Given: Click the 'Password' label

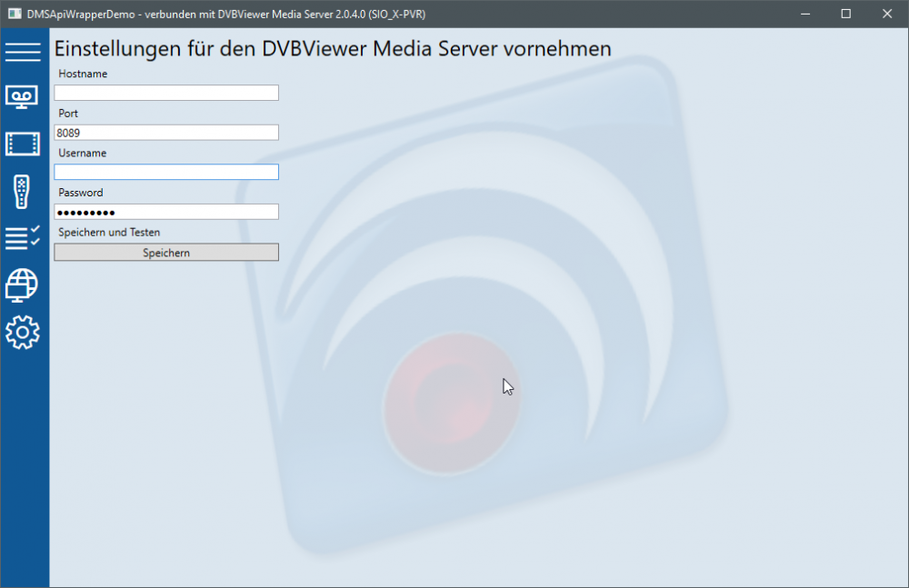Looking at the screenshot, I should [81, 193].
